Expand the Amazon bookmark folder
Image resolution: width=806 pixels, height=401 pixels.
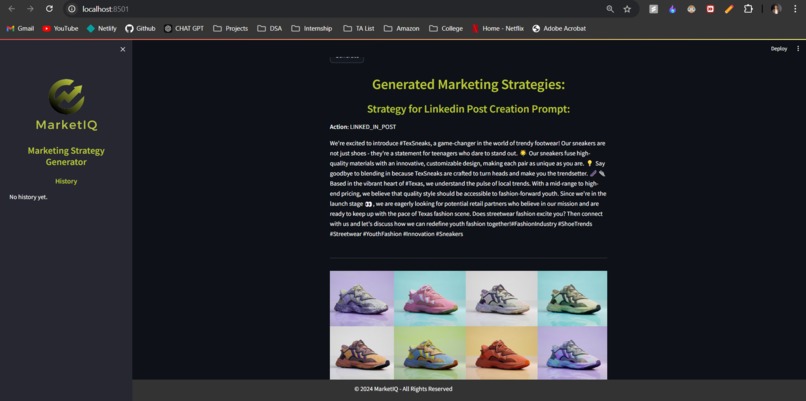click(x=401, y=28)
